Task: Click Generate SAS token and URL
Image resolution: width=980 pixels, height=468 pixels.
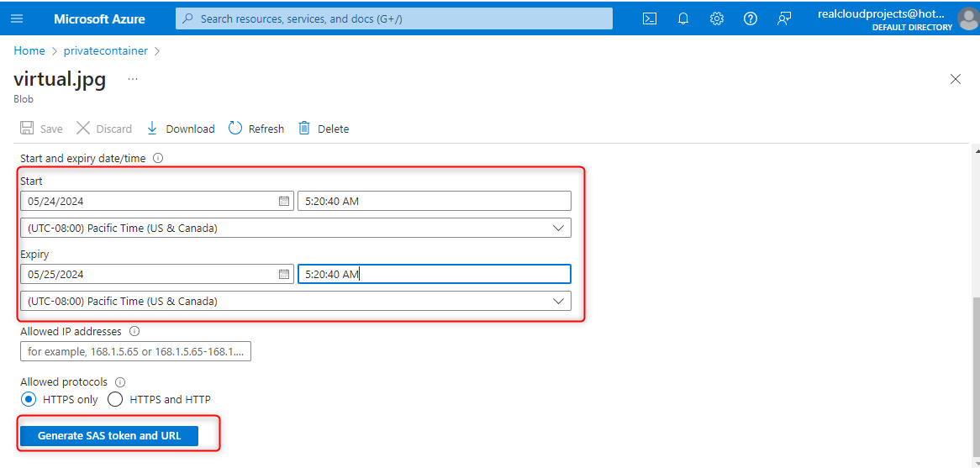Action: (x=109, y=436)
